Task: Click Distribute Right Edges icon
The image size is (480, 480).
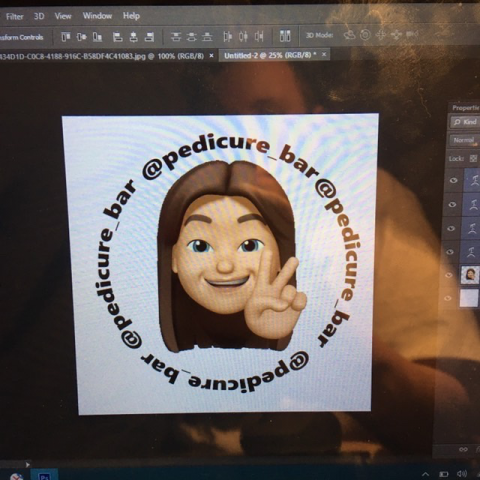Action: 259,36
